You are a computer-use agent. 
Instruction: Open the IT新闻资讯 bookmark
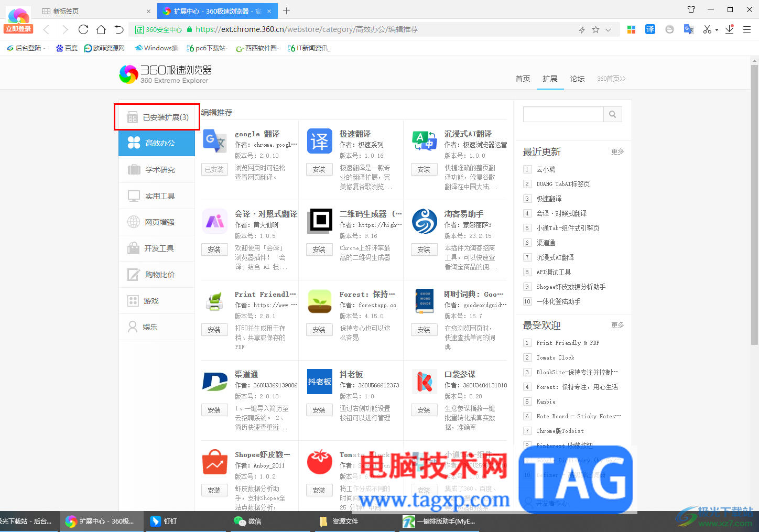point(308,48)
